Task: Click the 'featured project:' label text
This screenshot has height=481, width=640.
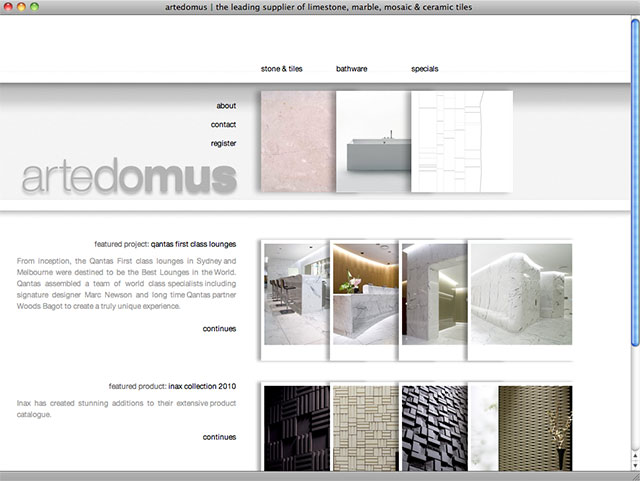Action: pyautogui.click(x=122, y=244)
